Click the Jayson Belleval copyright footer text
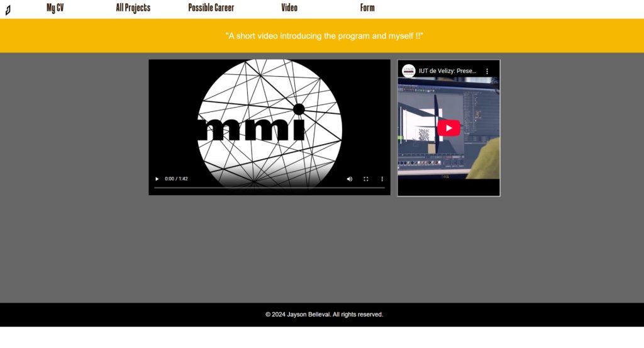This screenshot has height=348, width=644. click(x=324, y=314)
